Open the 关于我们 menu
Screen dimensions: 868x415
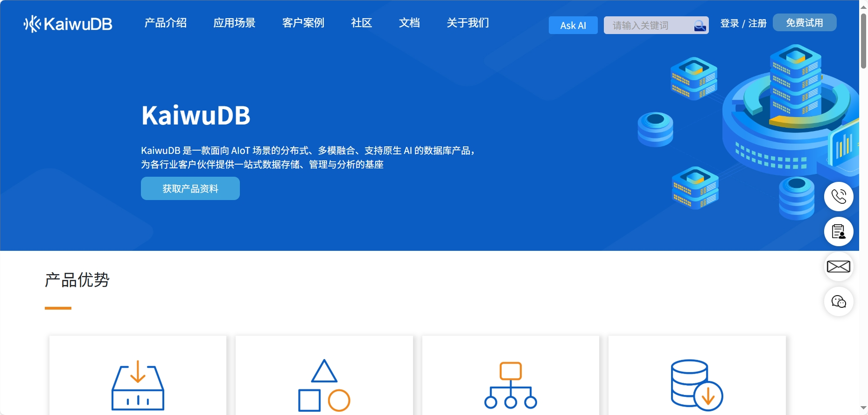point(468,23)
